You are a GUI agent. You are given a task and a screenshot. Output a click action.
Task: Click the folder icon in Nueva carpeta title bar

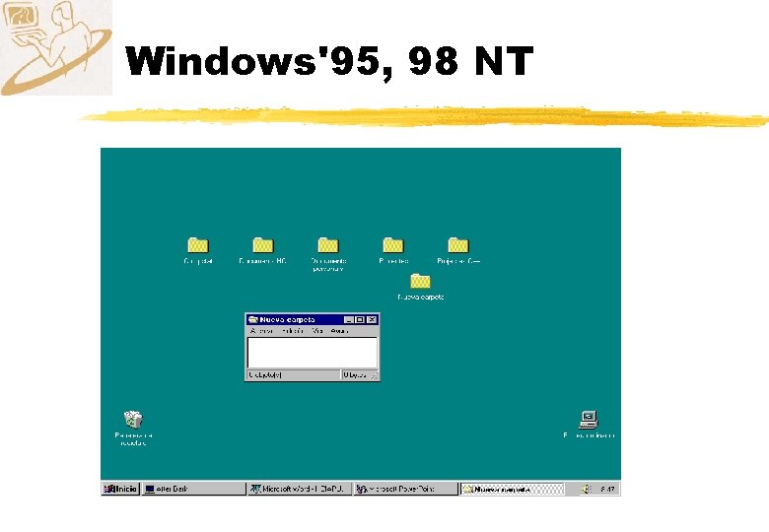pos(253,320)
